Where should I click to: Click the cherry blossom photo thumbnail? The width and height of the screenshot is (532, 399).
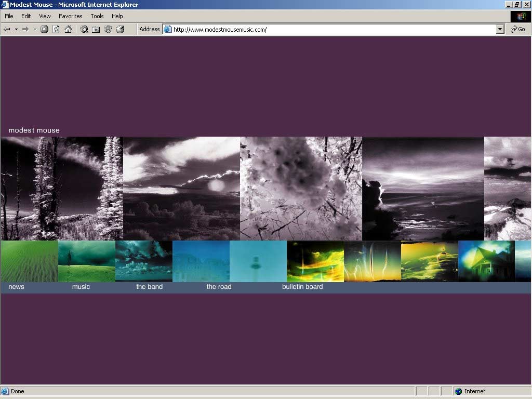click(301, 188)
